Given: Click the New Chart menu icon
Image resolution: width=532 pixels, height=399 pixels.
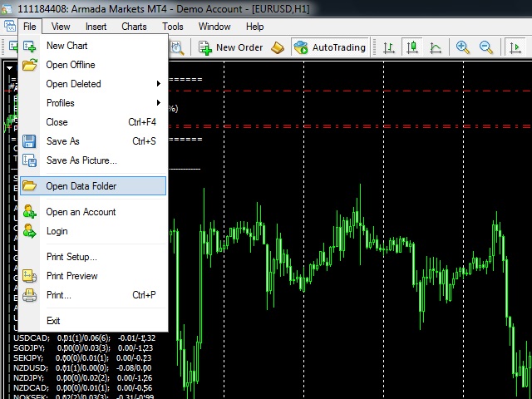Looking at the screenshot, I should click(x=30, y=47).
